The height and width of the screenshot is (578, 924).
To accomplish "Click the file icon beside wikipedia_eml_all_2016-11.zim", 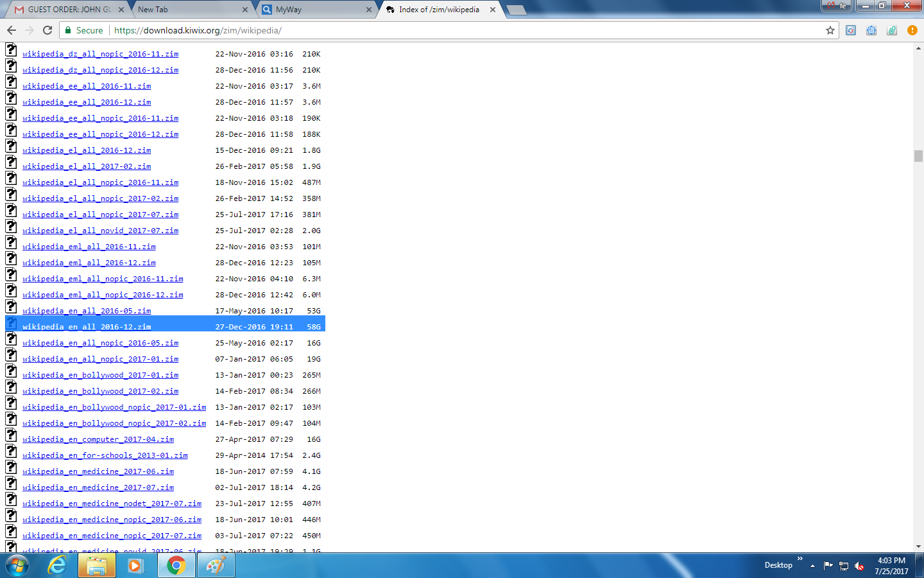I will (11, 243).
